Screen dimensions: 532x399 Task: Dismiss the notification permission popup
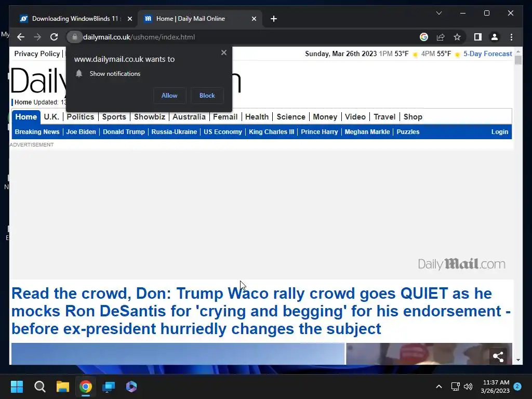(223, 52)
